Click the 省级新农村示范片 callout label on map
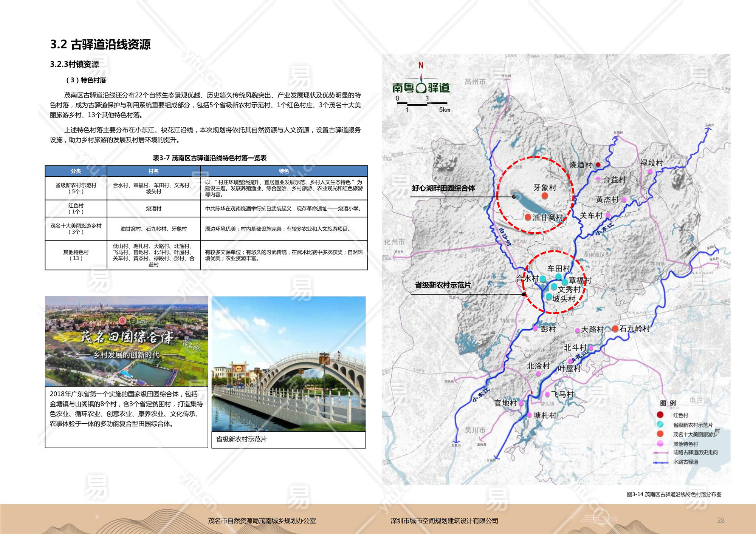This screenshot has width=756, height=534. click(x=443, y=285)
